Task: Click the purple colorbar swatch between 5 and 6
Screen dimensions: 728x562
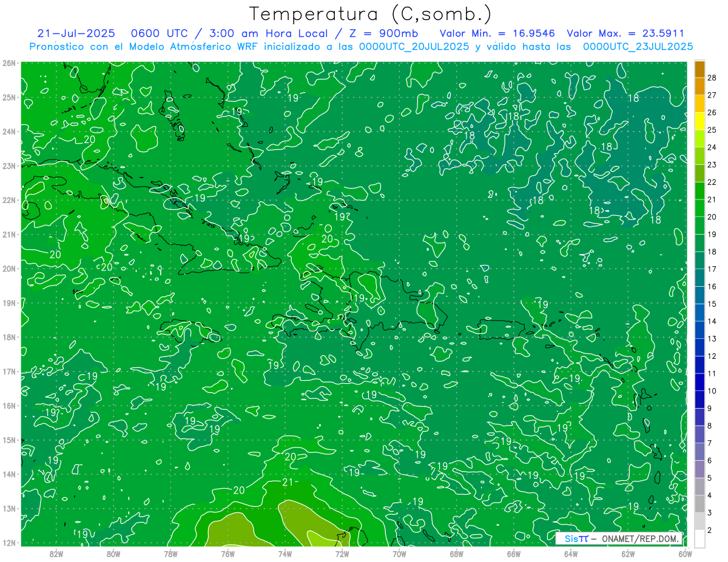Action: [699, 469]
